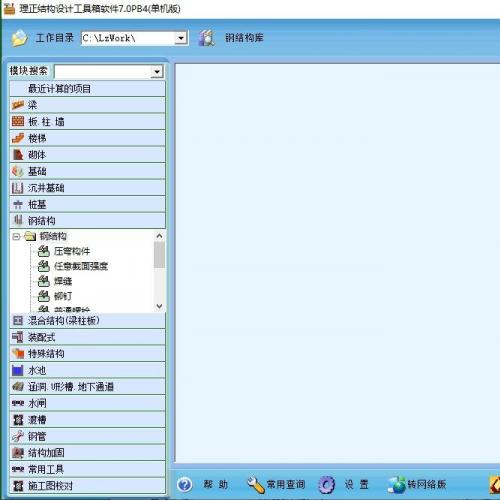Open the 施工图校对 module section
The image size is (500, 500).
[88, 486]
